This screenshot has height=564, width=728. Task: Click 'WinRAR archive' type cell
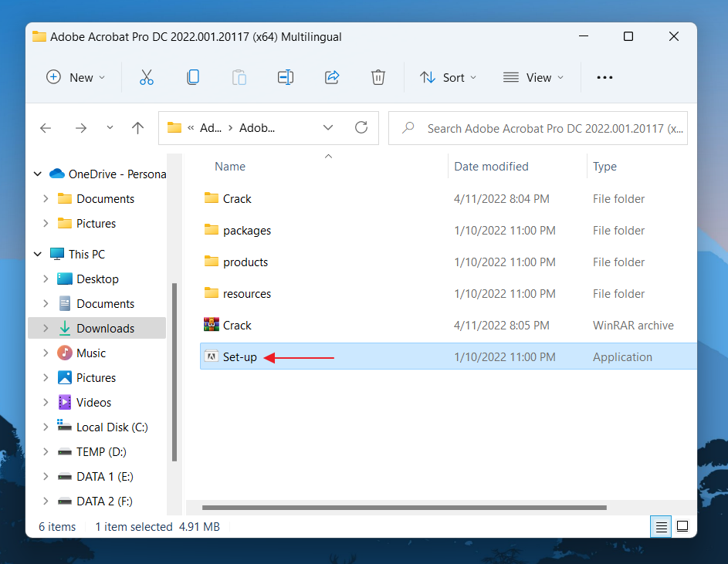pyautogui.click(x=633, y=325)
